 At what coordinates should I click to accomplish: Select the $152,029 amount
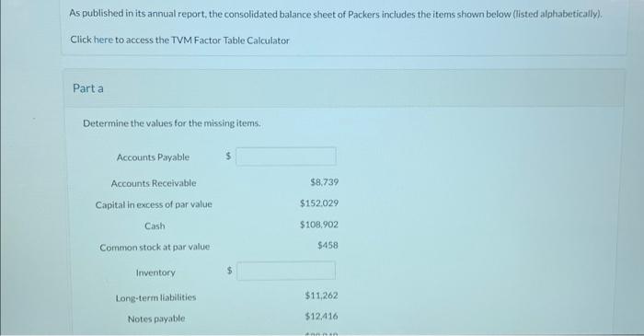(319, 203)
